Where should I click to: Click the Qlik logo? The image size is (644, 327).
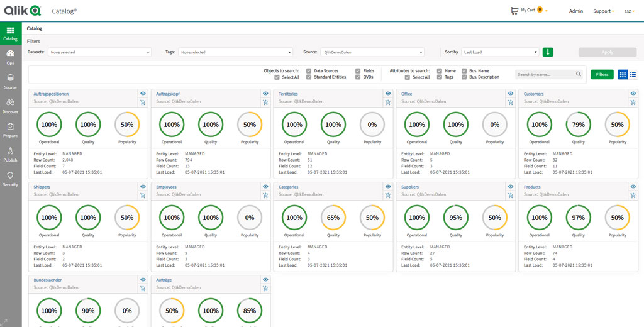tap(23, 11)
